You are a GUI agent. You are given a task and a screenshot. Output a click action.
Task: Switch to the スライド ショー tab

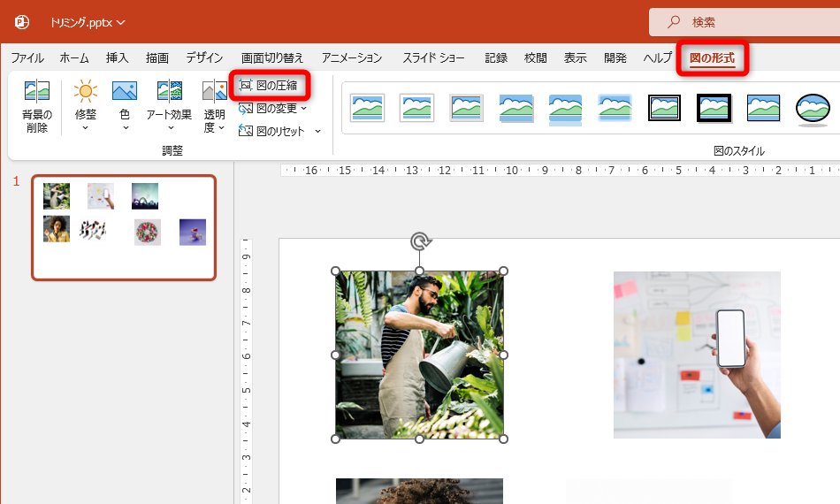pos(434,57)
